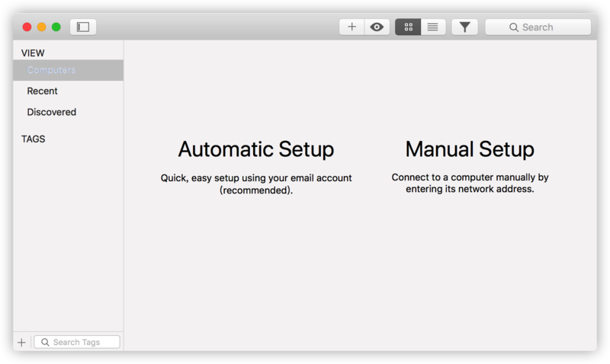Select Recent in the sidebar
The image size is (610, 364).
[x=68, y=91]
